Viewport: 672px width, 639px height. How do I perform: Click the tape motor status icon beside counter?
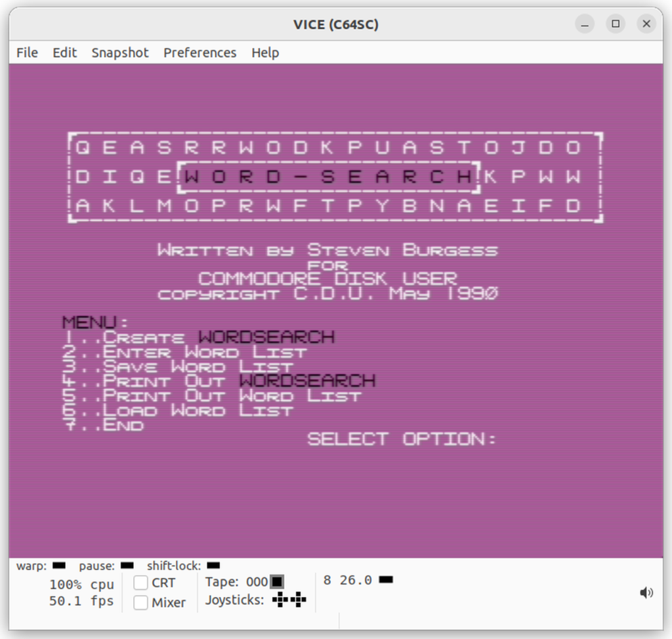tap(278, 581)
